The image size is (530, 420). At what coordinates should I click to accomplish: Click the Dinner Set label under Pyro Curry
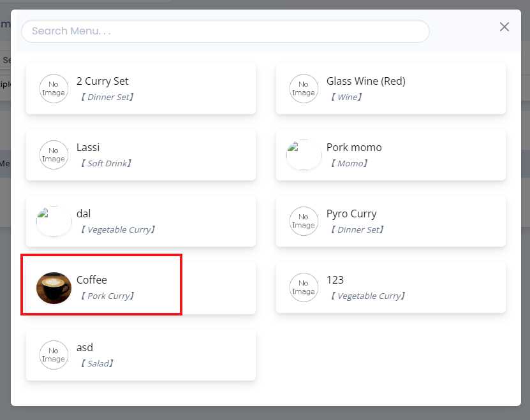point(357,230)
